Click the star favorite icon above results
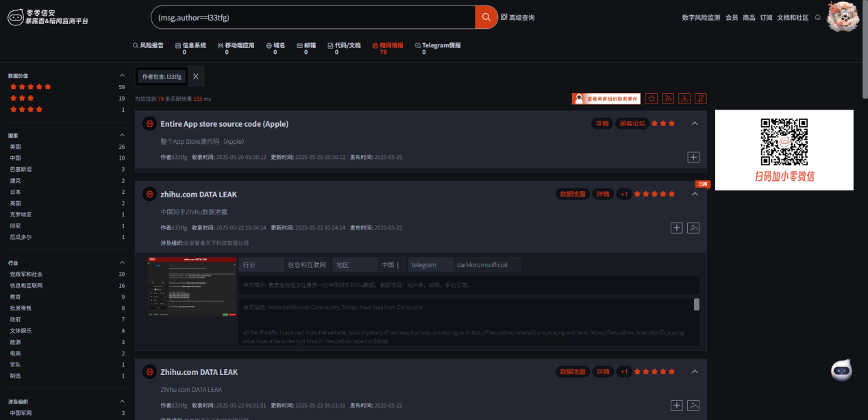 (x=652, y=99)
